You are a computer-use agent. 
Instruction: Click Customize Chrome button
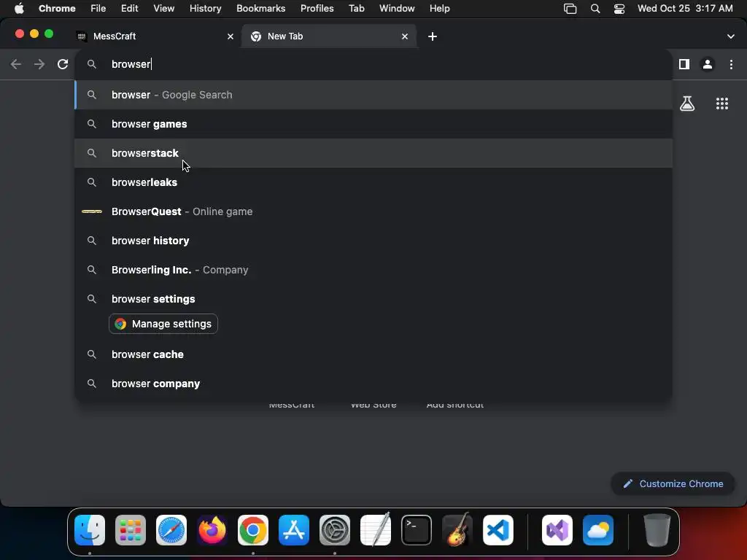(x=673, y=484)
